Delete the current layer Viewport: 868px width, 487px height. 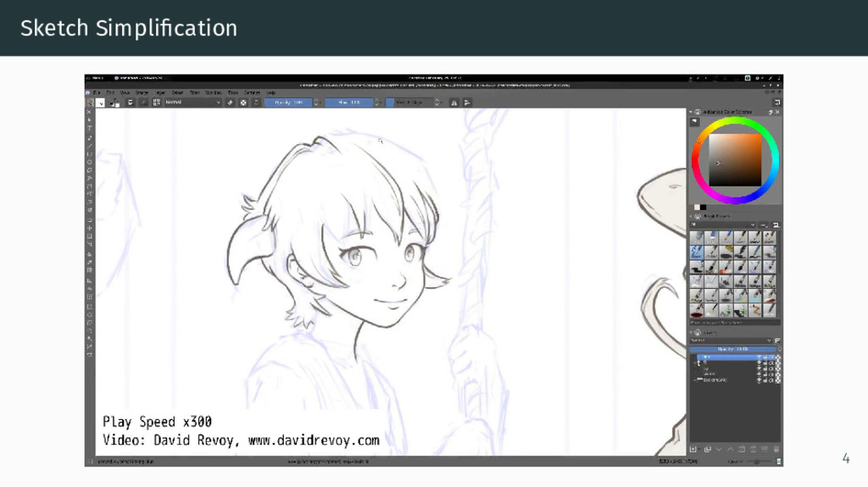tap(776, 450)
